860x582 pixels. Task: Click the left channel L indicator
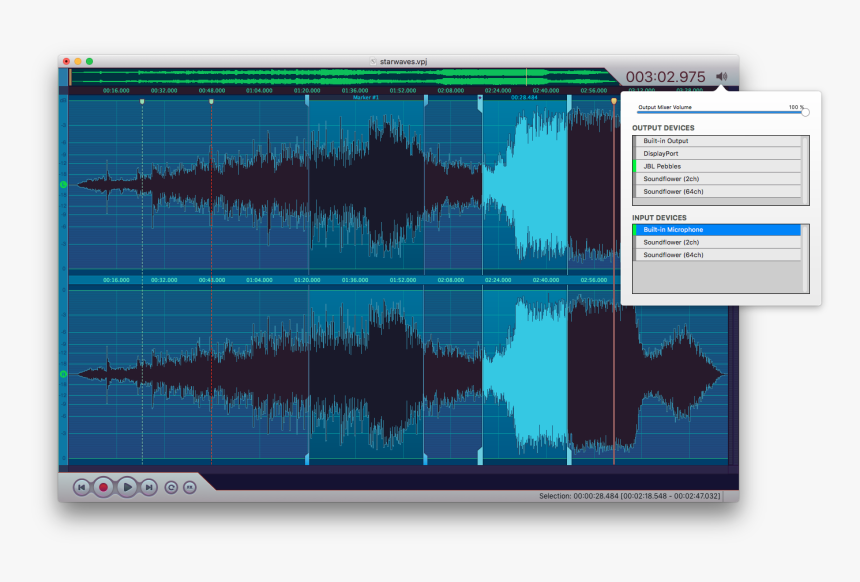coord(63,185)
